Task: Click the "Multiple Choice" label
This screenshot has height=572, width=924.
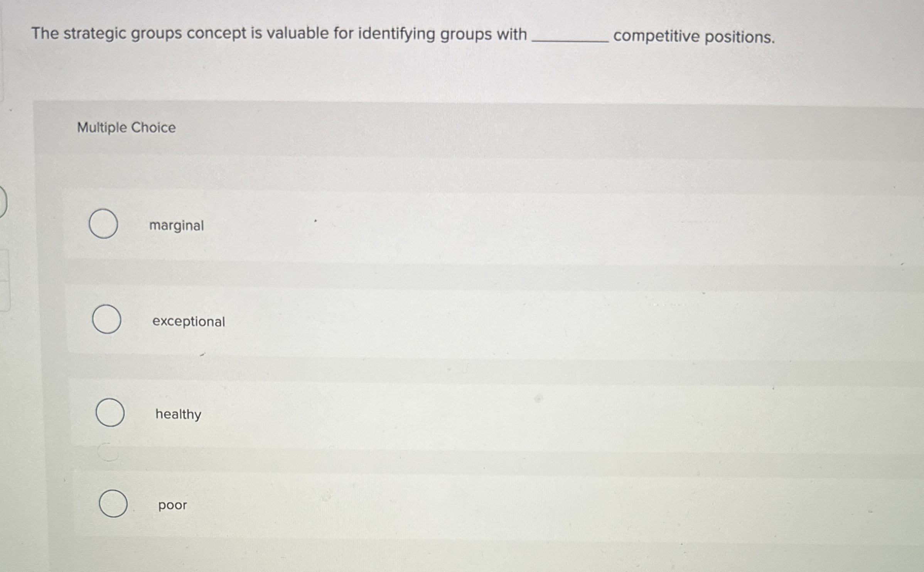Action: [x=126, y=128]
